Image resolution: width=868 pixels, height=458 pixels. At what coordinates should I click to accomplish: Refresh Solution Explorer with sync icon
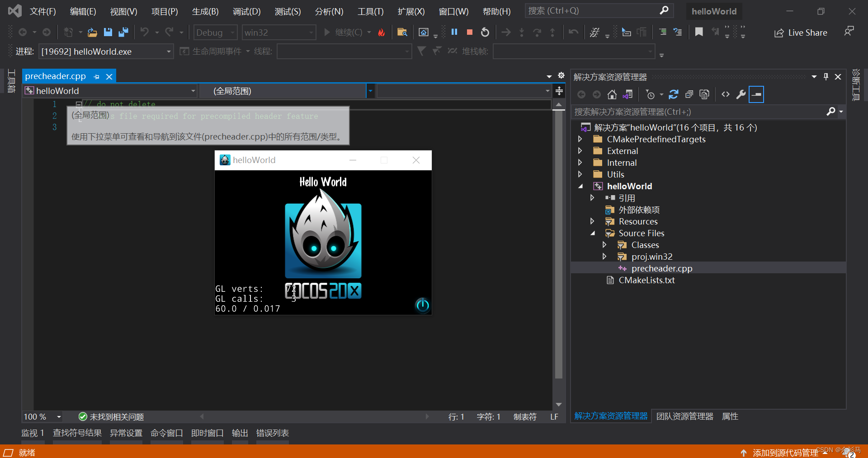coord(674,94)
